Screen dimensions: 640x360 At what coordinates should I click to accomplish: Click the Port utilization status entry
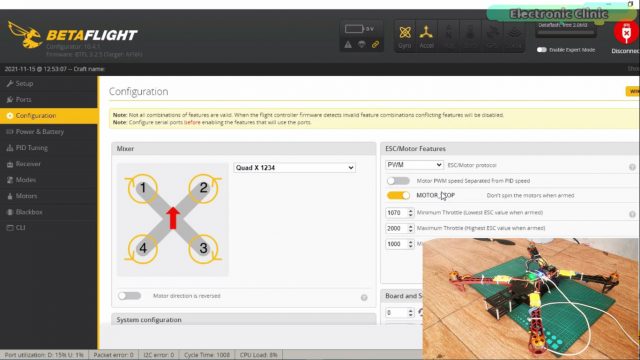(x=44, y=355)
